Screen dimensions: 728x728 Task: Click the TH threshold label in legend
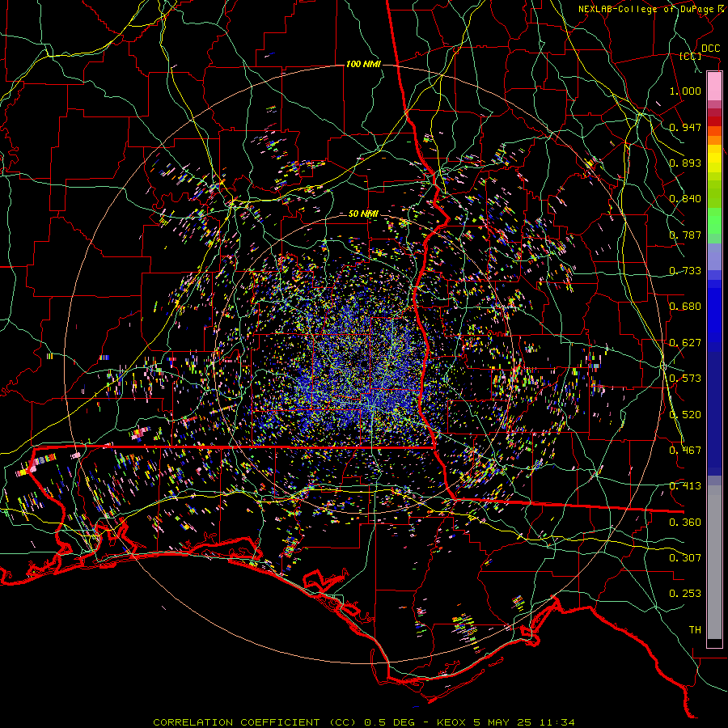tap(695, 630)
